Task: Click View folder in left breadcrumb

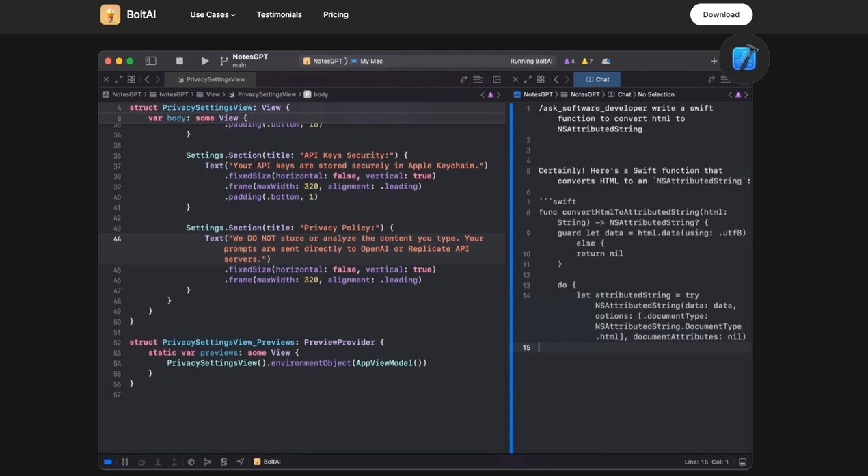Action: 208,94
